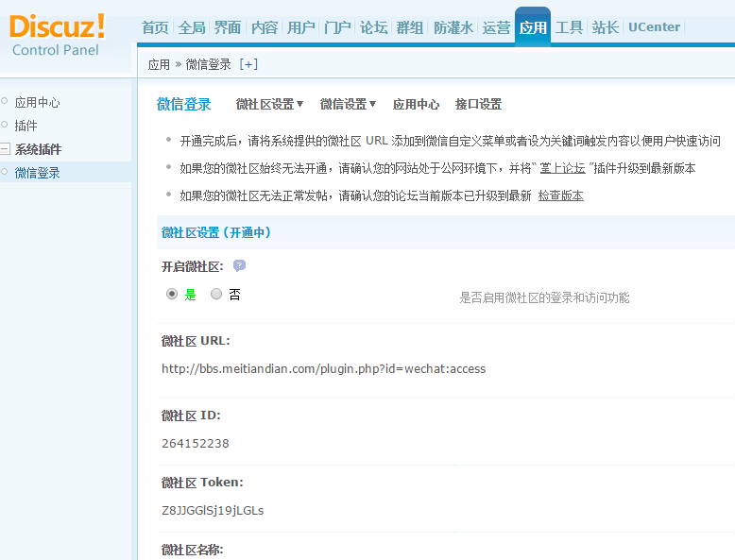Click the hint 是否启用微社区的登录和访问功能
The height and width of the screenshot is (560, 735).
tap(544, 297)
